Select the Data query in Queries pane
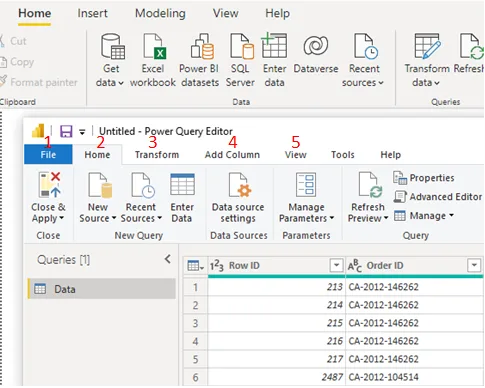The image size is (485, 388). click(102, 289)
